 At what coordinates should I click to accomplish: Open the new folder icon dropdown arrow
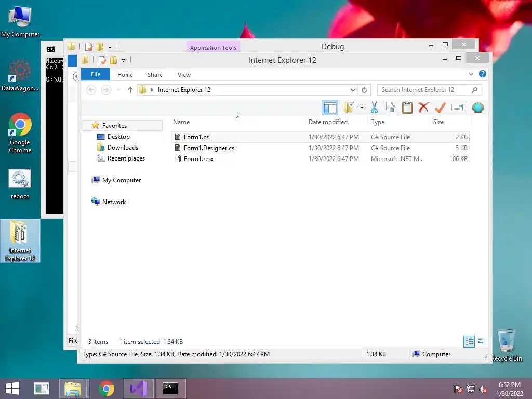pyautogui.click(x=362, y=108)
